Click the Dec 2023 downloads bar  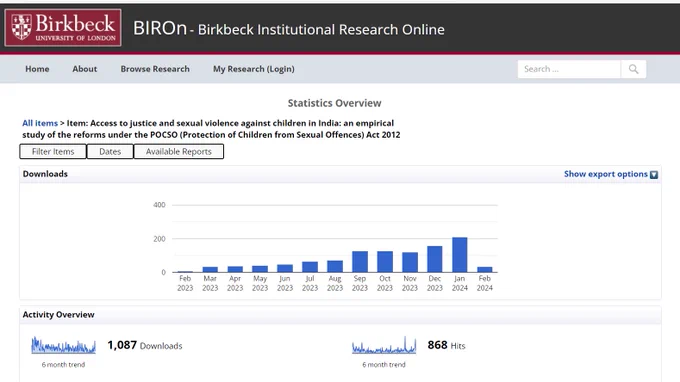coord(435,259)
